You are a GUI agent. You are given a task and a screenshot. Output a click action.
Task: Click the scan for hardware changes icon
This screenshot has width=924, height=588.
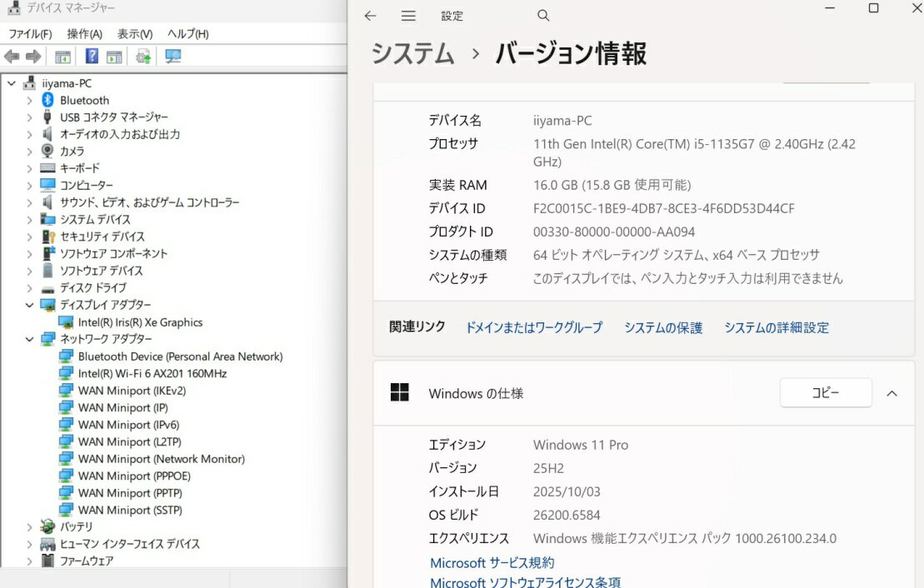173,57
